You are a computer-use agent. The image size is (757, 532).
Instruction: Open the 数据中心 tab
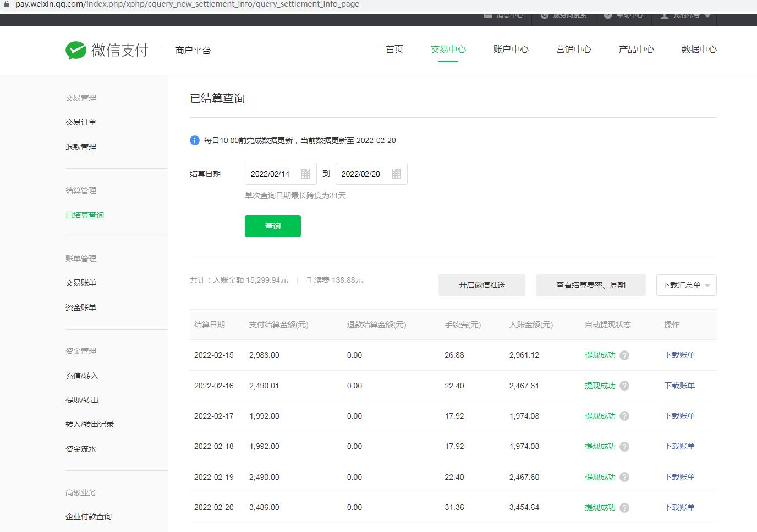(x=699, y=50)
